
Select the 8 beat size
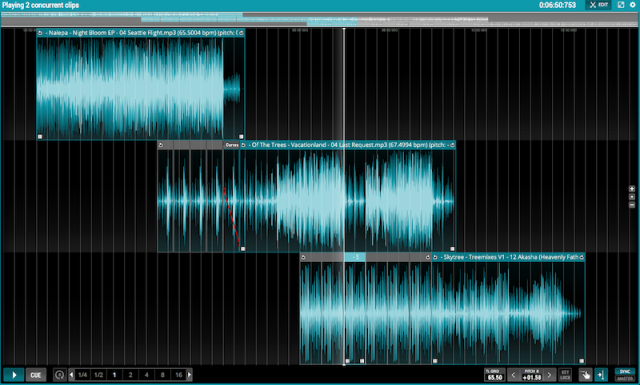coord(162,375)
